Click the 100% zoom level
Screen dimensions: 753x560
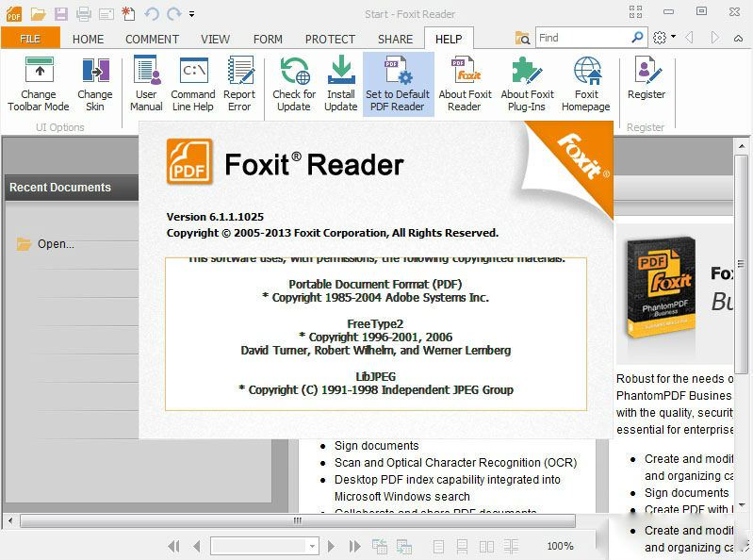pos(560,546)
